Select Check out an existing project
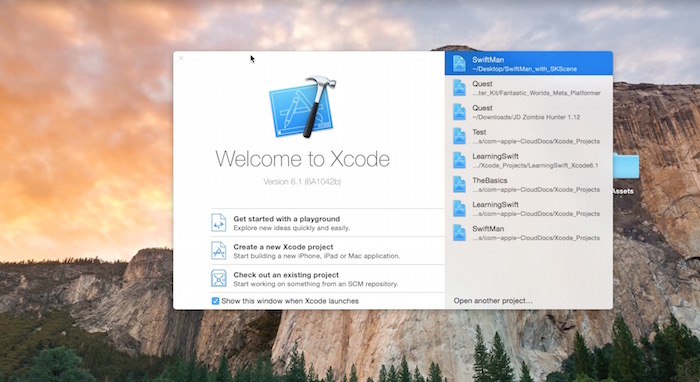 pyautogui.click(x=328, y=279)
